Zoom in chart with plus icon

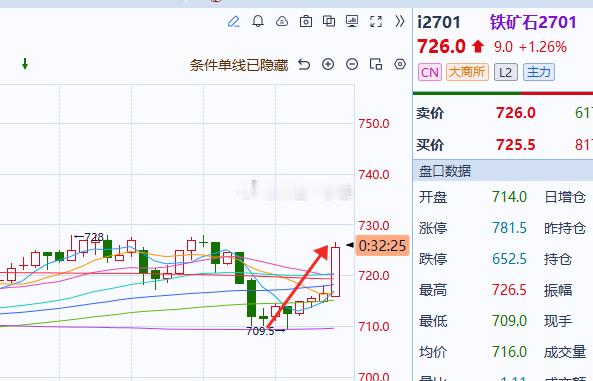[x=328, y=64]
